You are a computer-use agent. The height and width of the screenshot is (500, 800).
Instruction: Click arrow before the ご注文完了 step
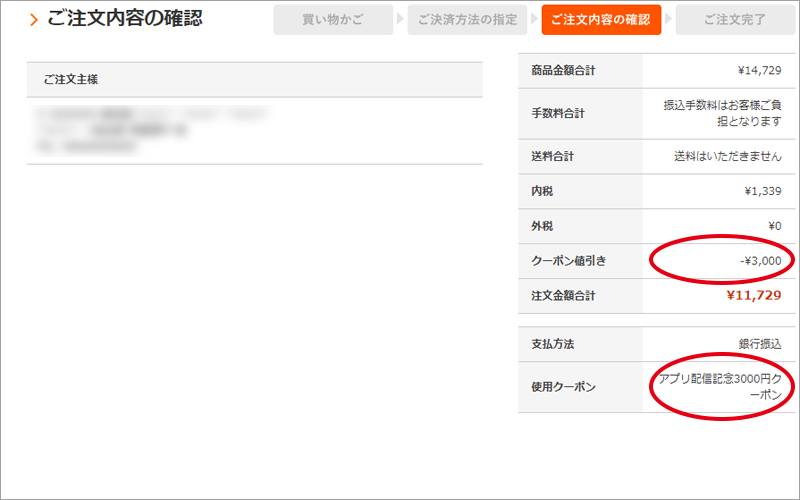668,20
